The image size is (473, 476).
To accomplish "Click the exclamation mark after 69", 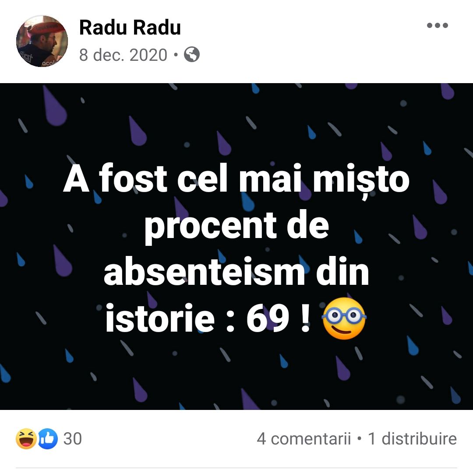I will click(x=305, y=319).
